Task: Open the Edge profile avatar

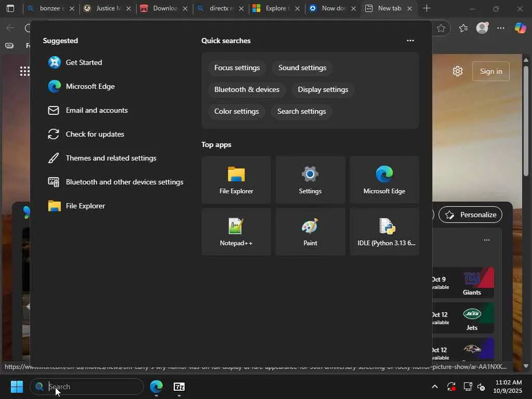Action: coord(482,28)
